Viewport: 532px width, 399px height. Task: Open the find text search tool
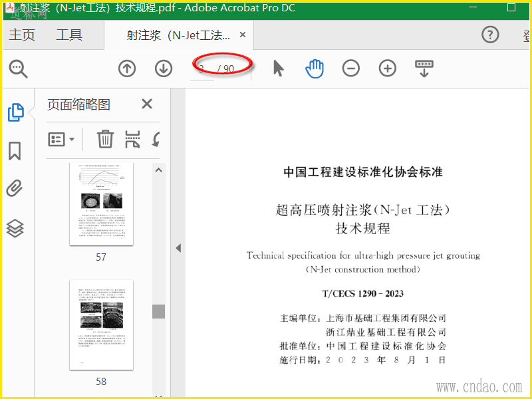tap(18, 69)
